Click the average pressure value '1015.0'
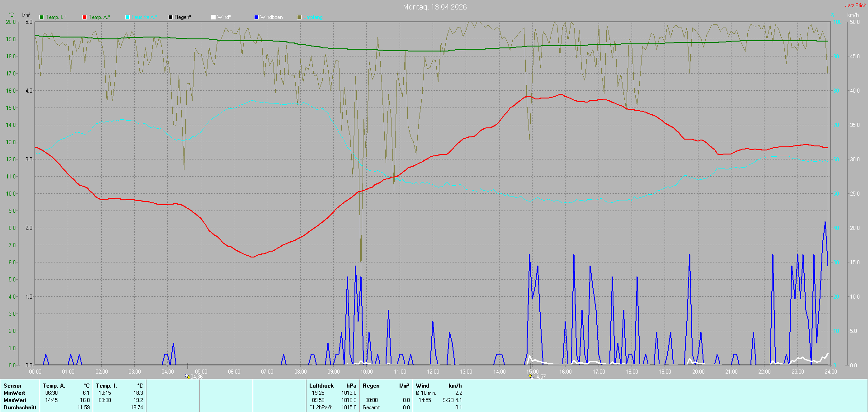This screenshot has width=868, height=412. (x=349, y=407)
